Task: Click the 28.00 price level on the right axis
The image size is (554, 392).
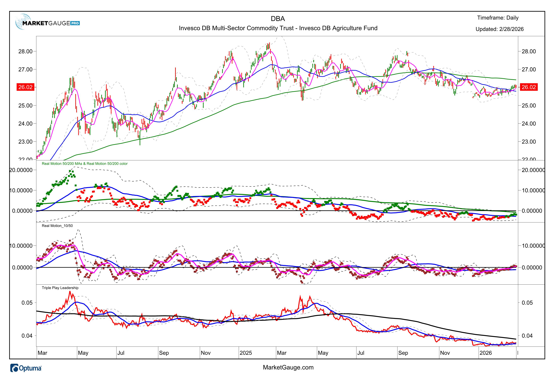Action: pos(529,51)
